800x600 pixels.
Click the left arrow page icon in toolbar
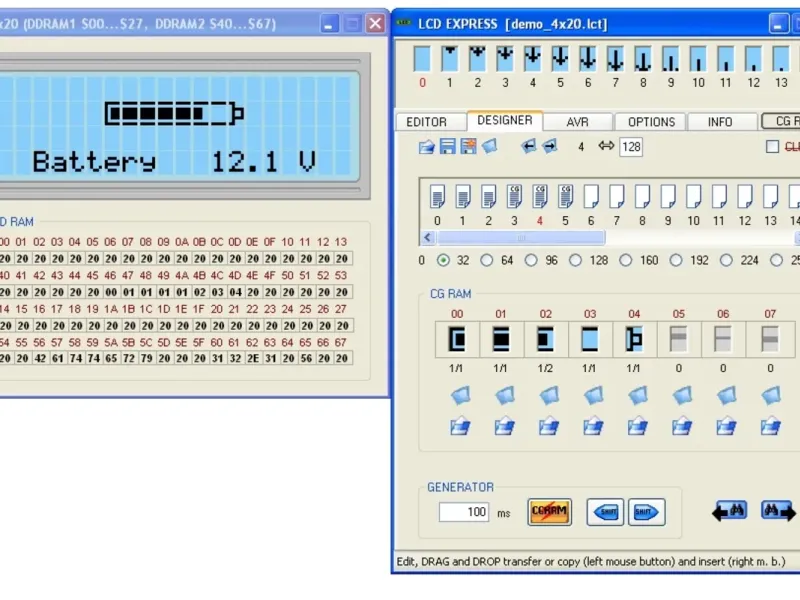click(529, 147)
